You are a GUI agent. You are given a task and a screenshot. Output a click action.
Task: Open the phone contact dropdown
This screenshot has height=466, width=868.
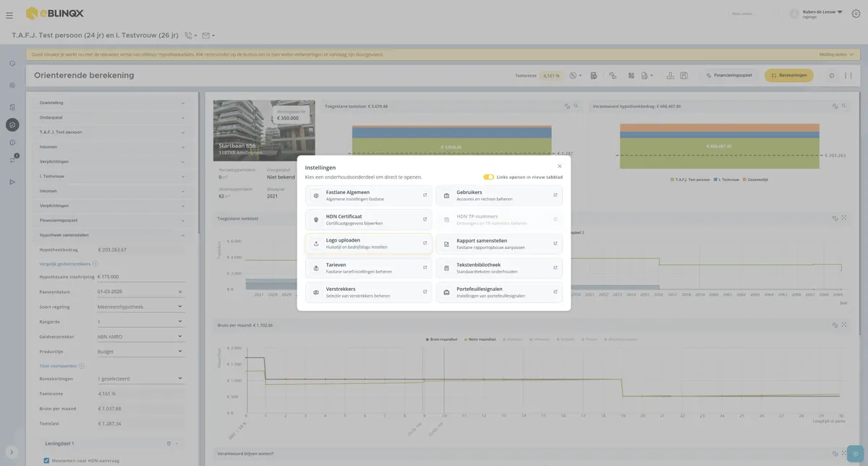point(191,35)
